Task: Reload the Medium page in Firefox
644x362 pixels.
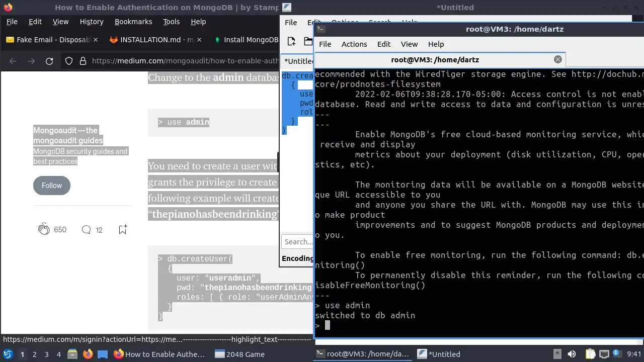Action: click(x=49, y=61)
